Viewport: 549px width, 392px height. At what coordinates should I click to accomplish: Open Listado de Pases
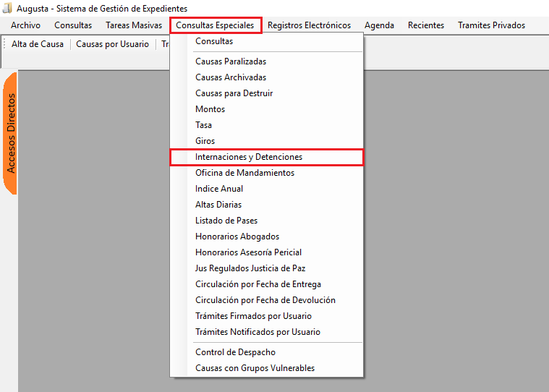(226, 221)
